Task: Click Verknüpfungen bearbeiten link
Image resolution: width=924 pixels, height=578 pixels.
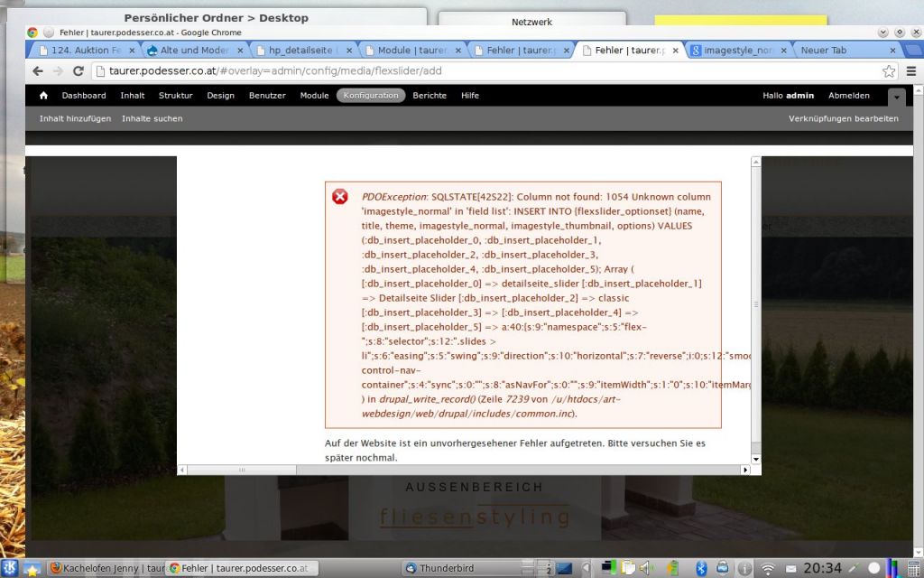Action: pos(843,118)
